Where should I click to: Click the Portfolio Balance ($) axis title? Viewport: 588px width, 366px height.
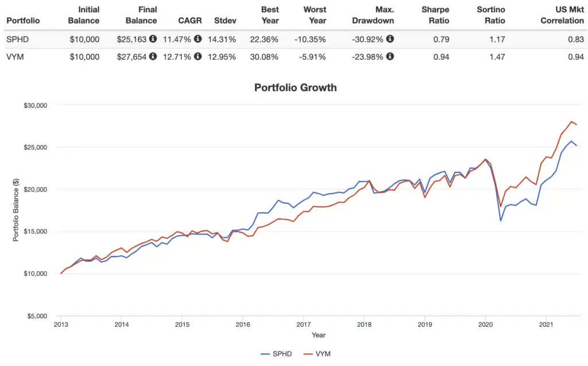click(17, 210)
